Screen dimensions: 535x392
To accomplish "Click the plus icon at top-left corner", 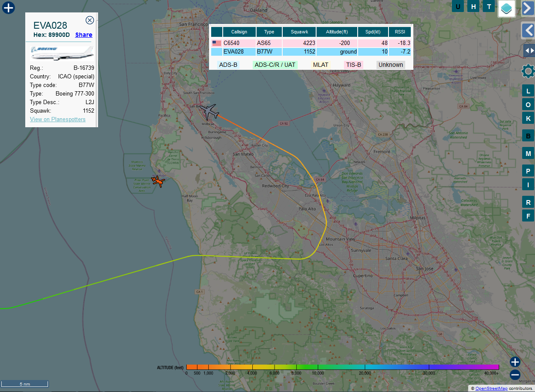I will 9,8.
